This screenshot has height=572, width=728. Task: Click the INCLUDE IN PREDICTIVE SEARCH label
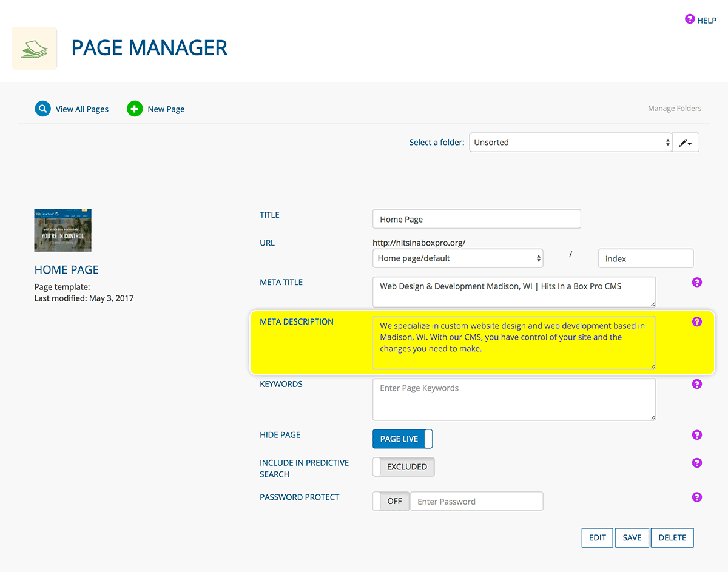tap(305, 468)
